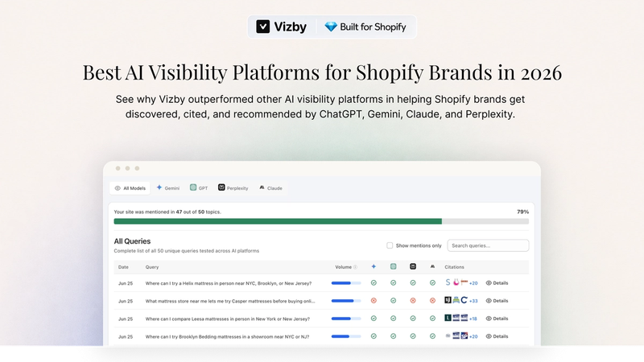Switch to the GPT tab
This screenshot has width=644, height=362.
click(x=199, y=188)
